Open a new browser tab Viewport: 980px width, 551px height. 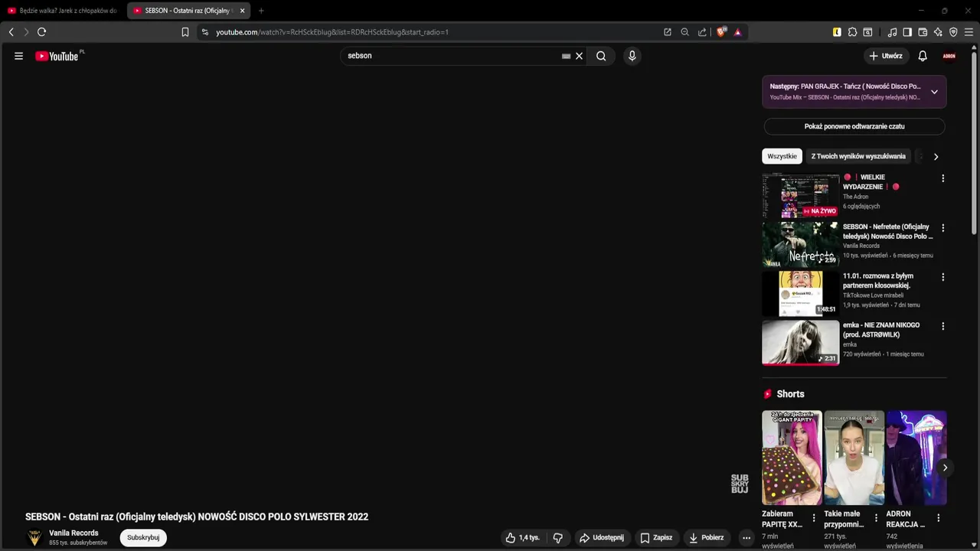pos(261,11)
